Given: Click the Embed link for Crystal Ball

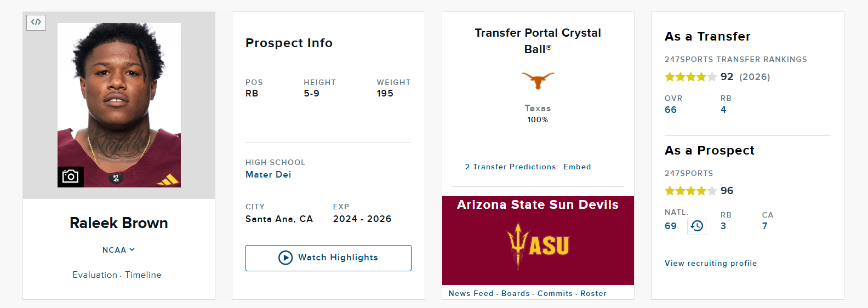Looking at the screenshot, I should pos(577,167).
